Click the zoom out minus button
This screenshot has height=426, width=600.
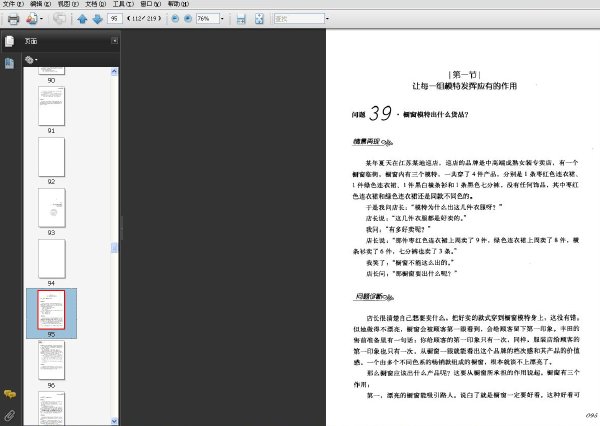click(x=175, y=18)
